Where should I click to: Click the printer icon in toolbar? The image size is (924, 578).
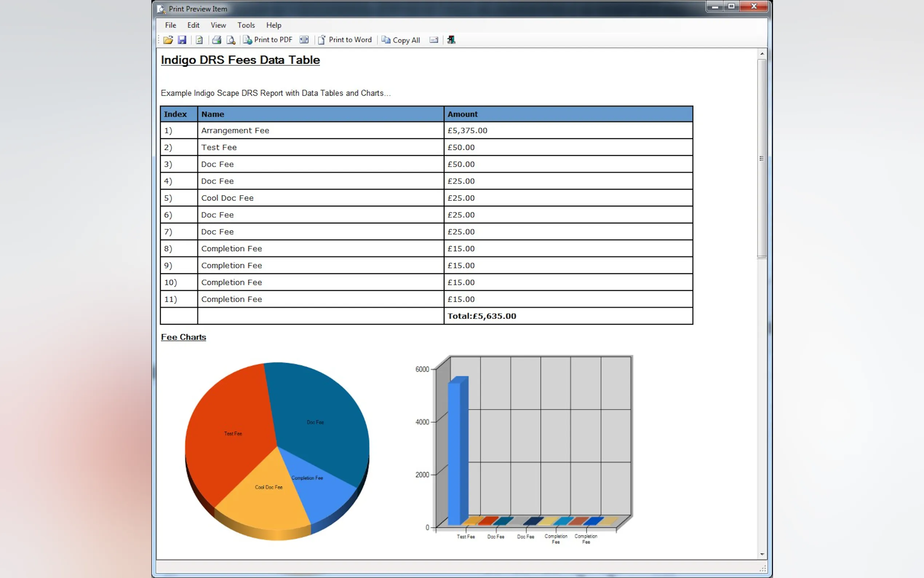[216, 40]
